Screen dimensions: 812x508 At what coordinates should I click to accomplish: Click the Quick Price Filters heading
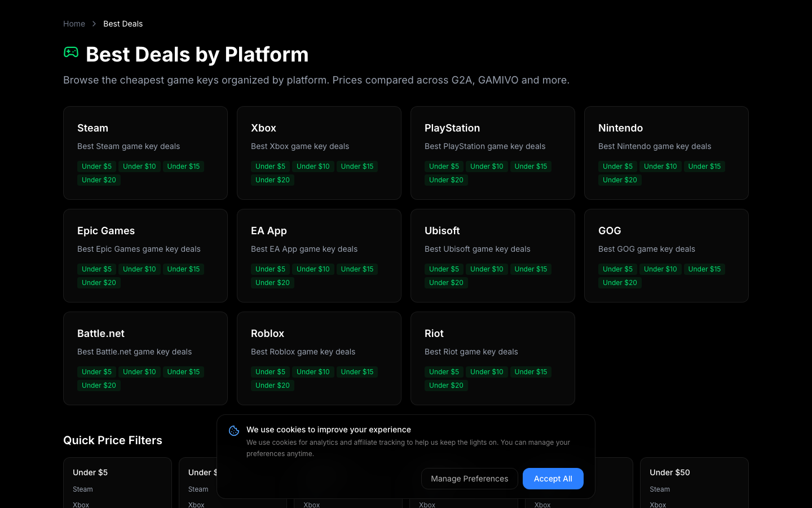[x=113, y=440]
